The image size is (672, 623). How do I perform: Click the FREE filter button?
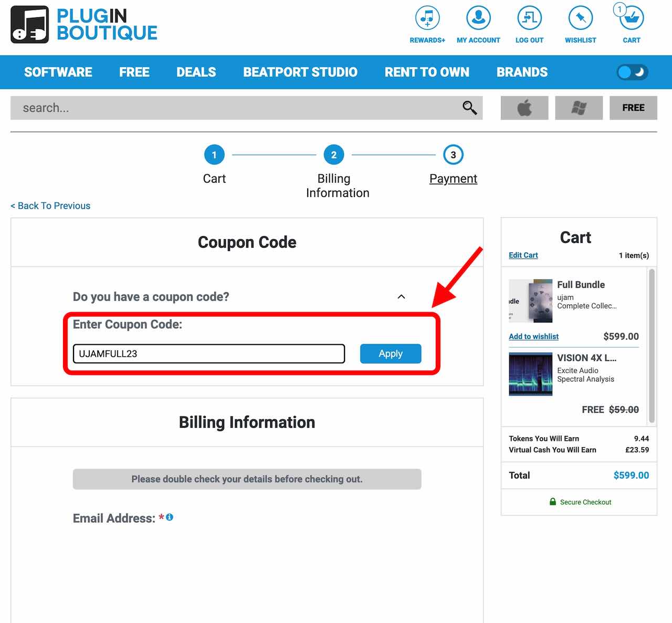point(633,108)
